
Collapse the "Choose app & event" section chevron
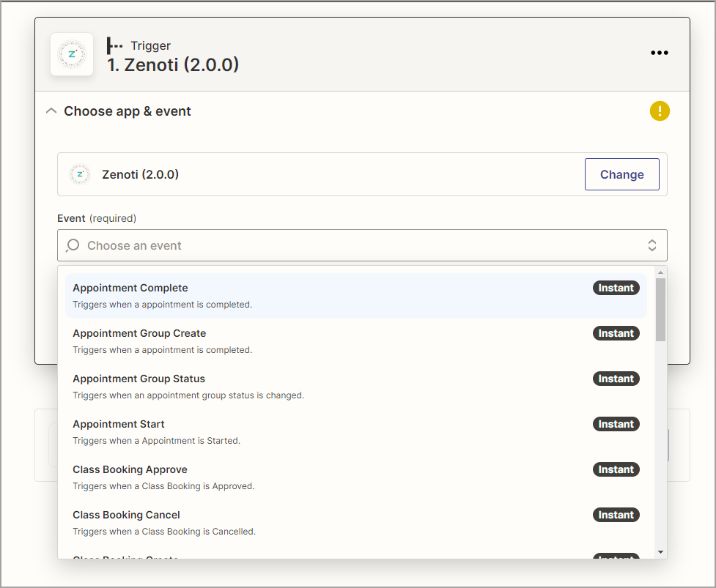pos(51,111)
